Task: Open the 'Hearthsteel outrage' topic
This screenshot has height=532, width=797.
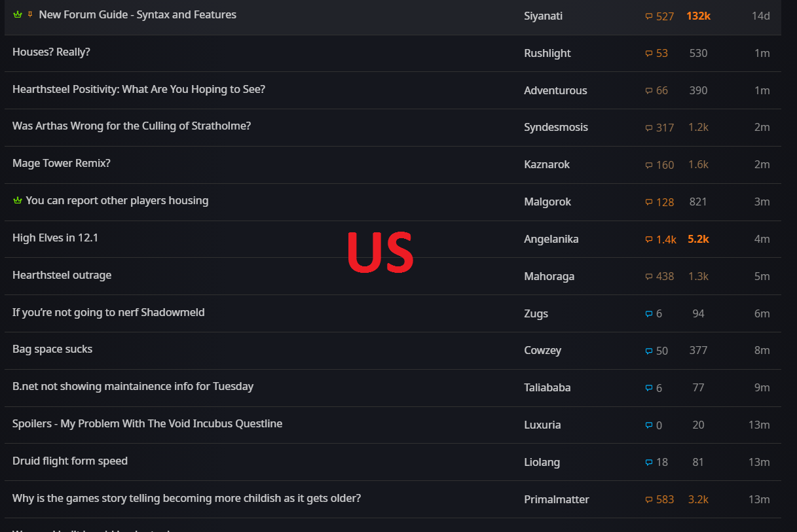Action: pyautogui.click(x=62, y=275)
